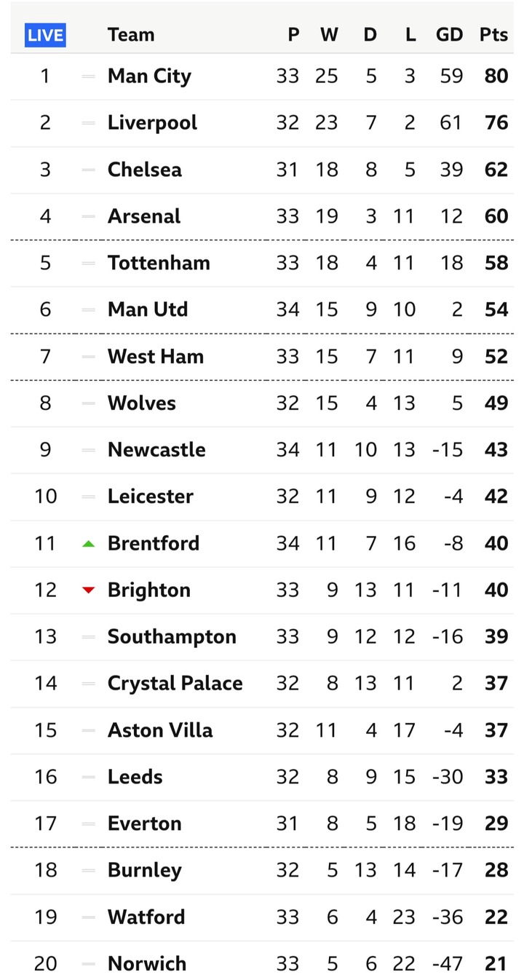The height and width of the screenshot is (980, 524).
Task: Click the red down arrow beside Brighton
Action: (x=89, y=590)
